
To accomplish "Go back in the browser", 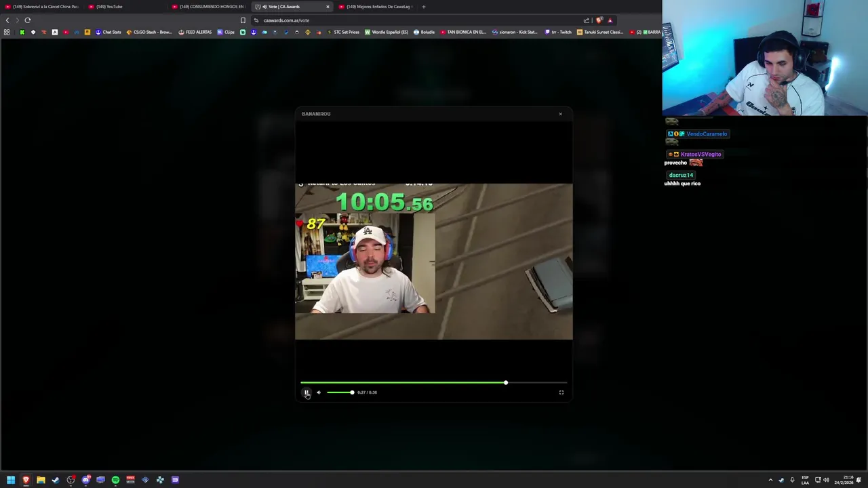I will tap(7, 20).
